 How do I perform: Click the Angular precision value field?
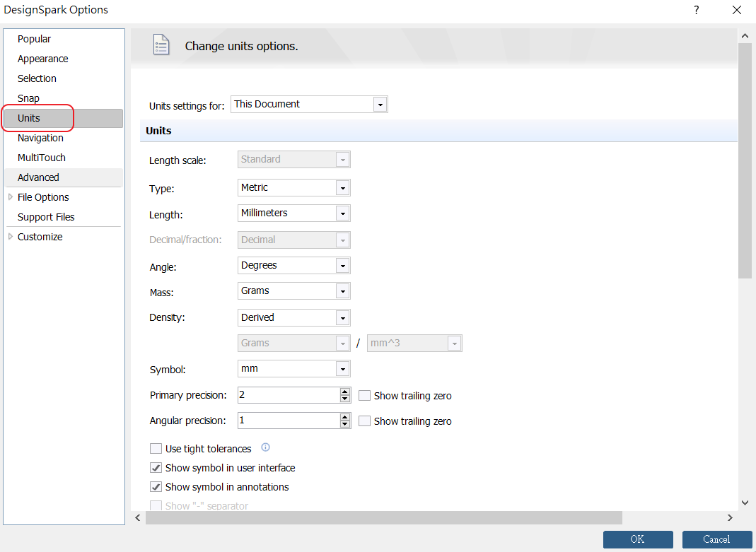(x=289, y=421)
